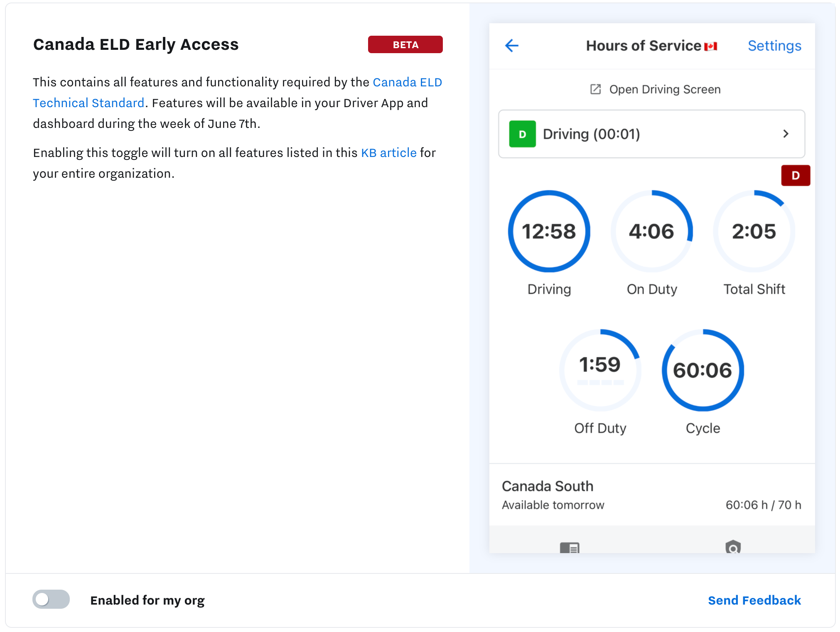840x632 pixels.
Task: Click the logbook icon in bottom bar
Action: click(570, 548)
